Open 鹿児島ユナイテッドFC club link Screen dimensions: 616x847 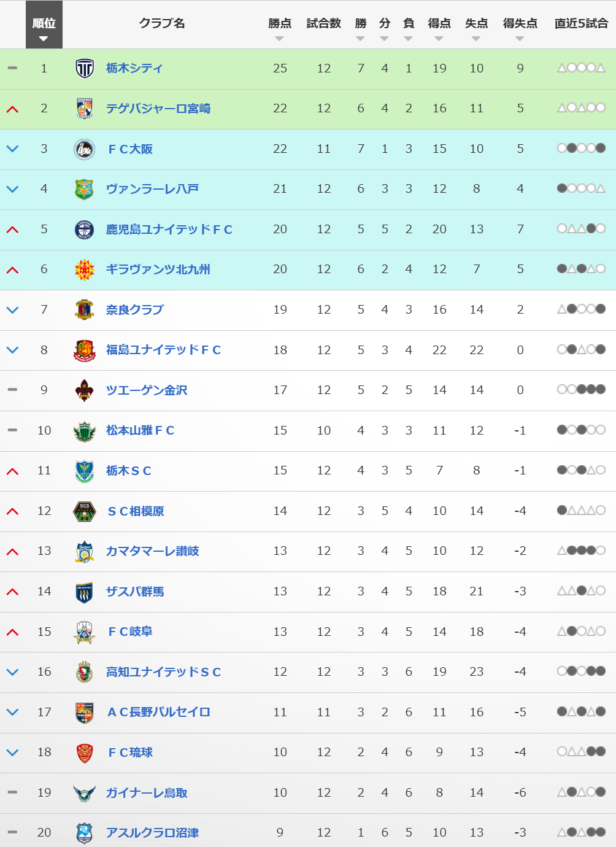point(169,230)
